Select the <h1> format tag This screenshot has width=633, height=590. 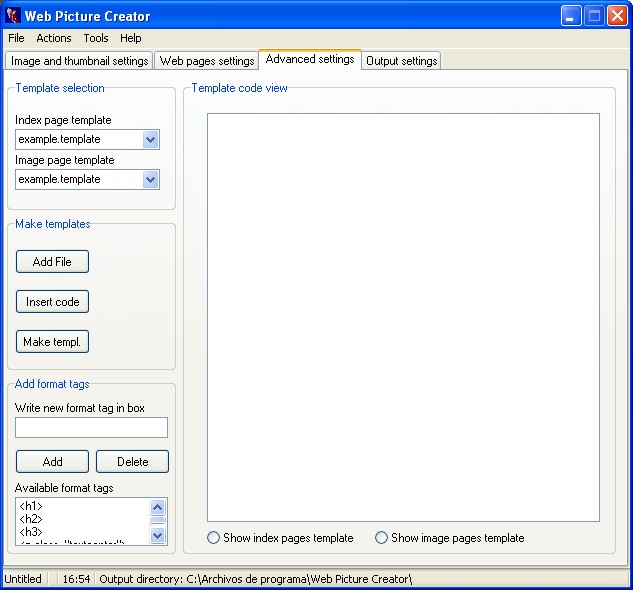click(31, 506)
